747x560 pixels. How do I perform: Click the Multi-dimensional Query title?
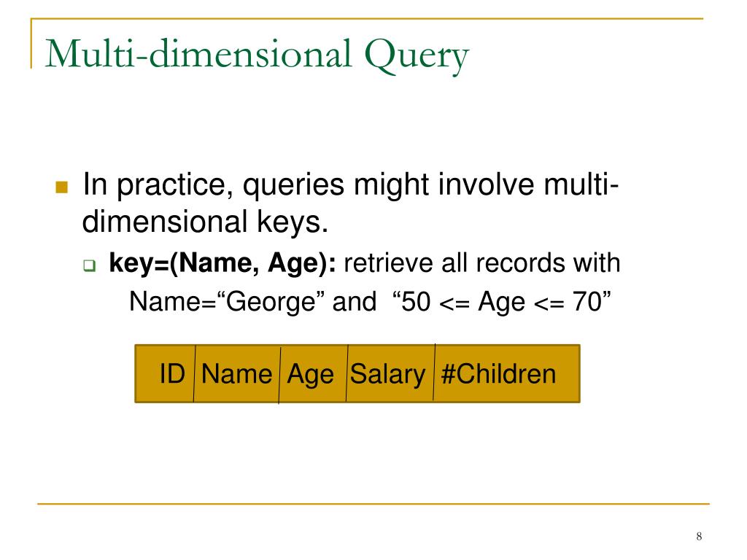click(x=258, y=55)
